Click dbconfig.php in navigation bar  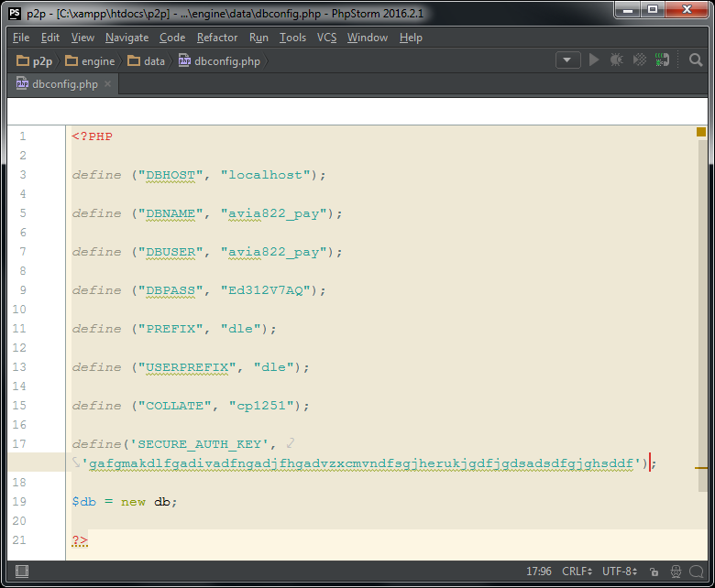pos(219,61)
